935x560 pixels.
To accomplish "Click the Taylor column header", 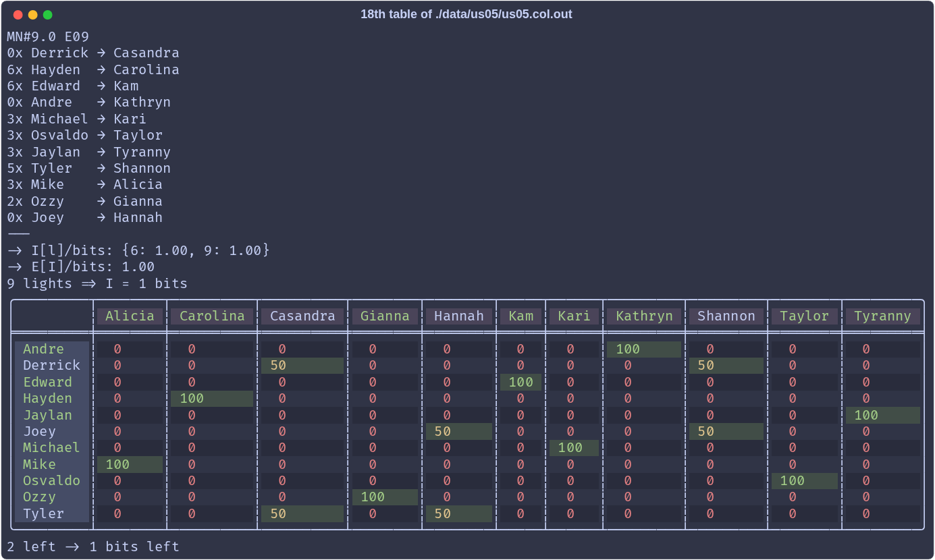I will point(805,316).
